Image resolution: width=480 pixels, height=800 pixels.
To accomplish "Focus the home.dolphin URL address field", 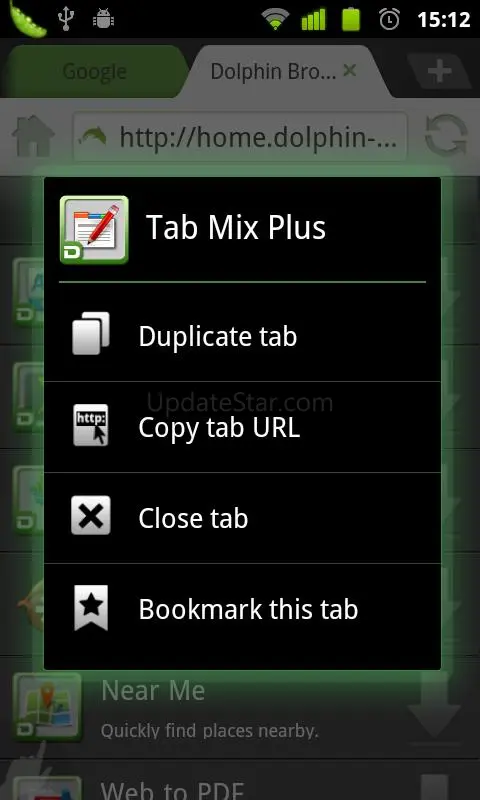I will tap(240, 137).
